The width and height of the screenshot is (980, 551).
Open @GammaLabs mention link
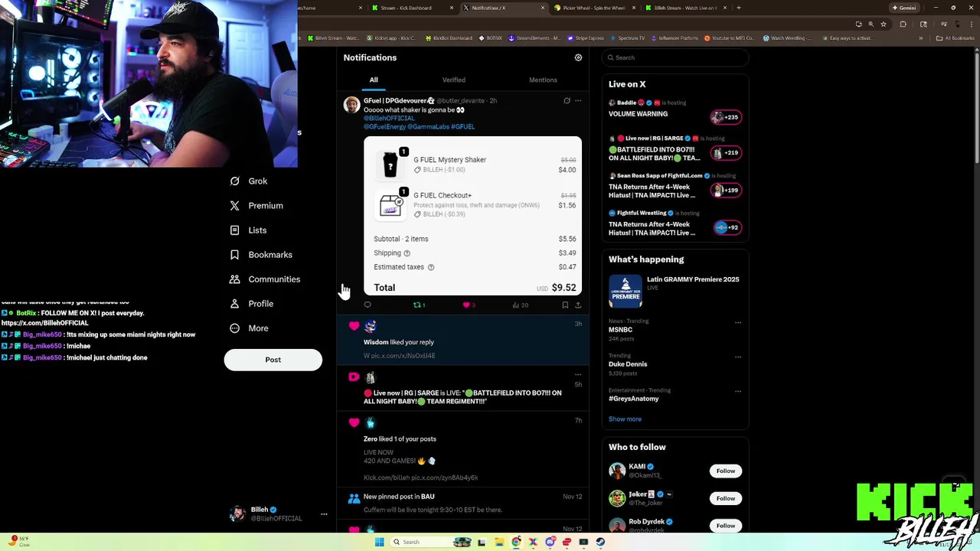point(428,126)
